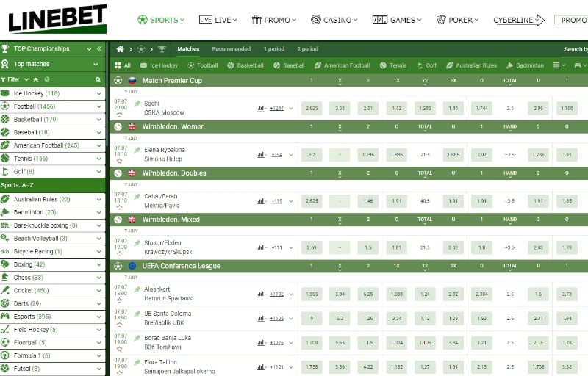Click the search magnifier in filter bar

98,79
